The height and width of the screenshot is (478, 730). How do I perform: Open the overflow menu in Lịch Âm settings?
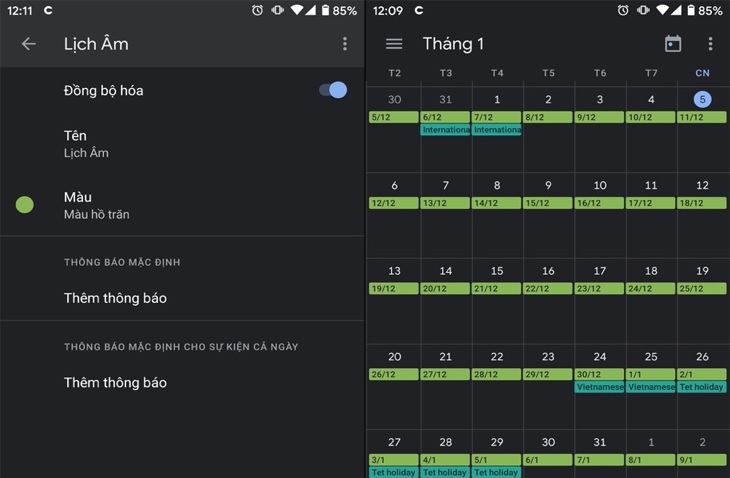[345, 44]
